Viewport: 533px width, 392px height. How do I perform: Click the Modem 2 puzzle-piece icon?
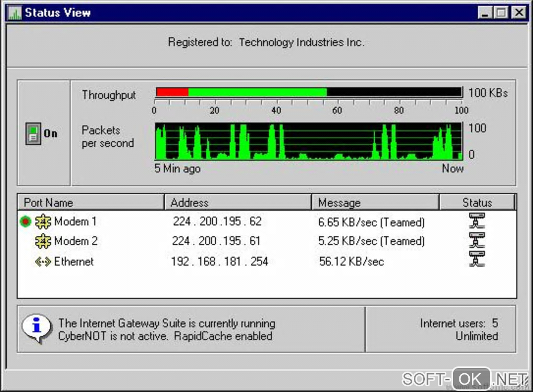click(x=43, y=241)
